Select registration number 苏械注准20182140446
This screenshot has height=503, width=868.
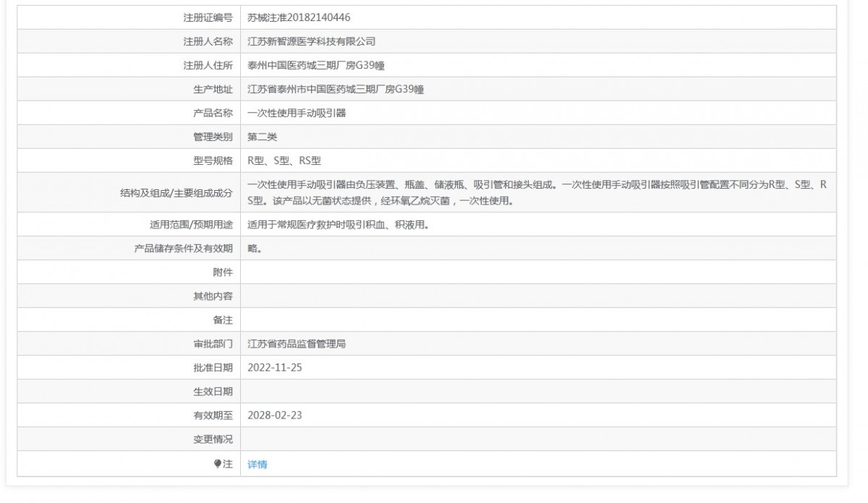[299, 17]
